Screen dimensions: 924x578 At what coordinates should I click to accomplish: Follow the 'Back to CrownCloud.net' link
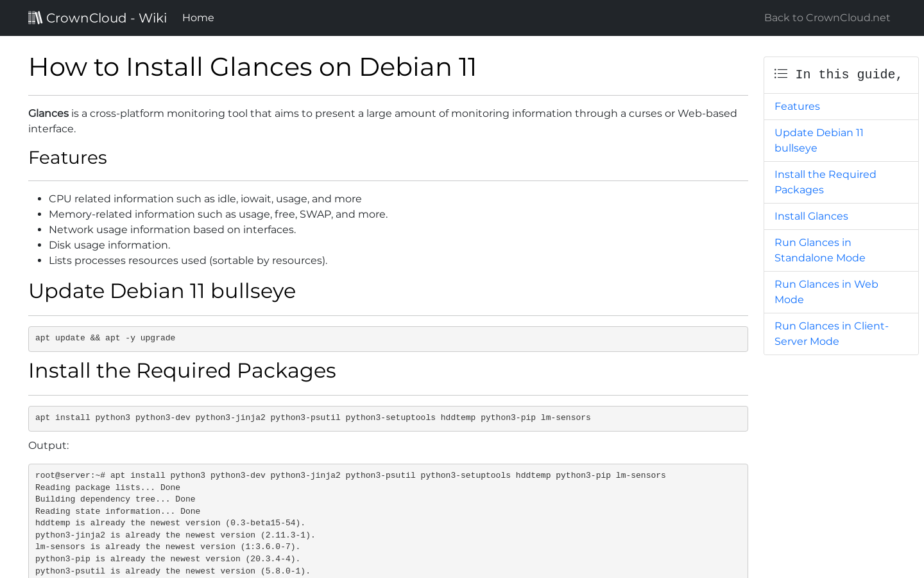pyautogui.click(x=826, y=17)
